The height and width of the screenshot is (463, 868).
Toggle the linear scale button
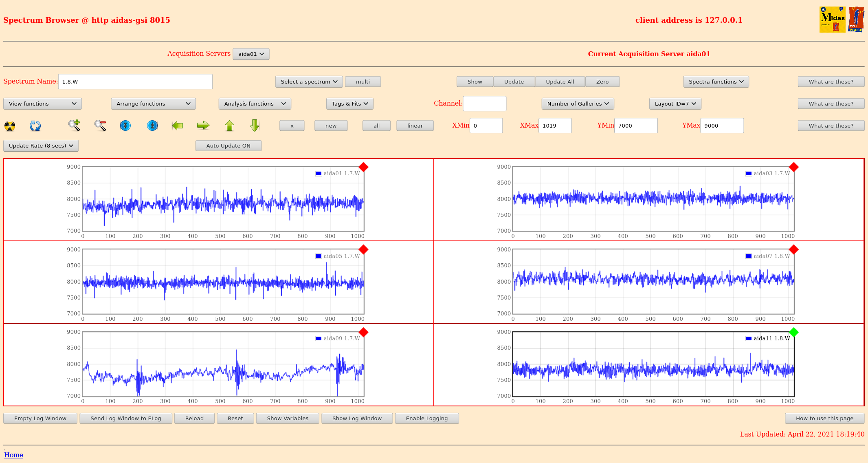(415, 126)
